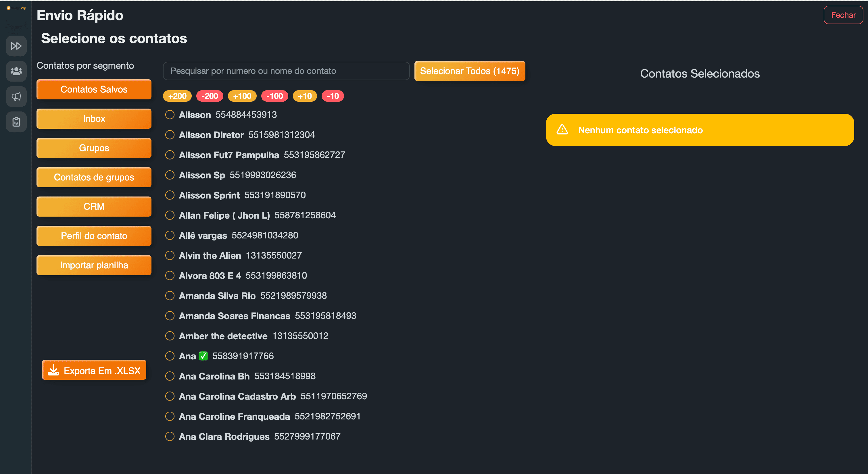Select Alvin the Alien contact radio

pyautogui.click(x=170, y=255)
